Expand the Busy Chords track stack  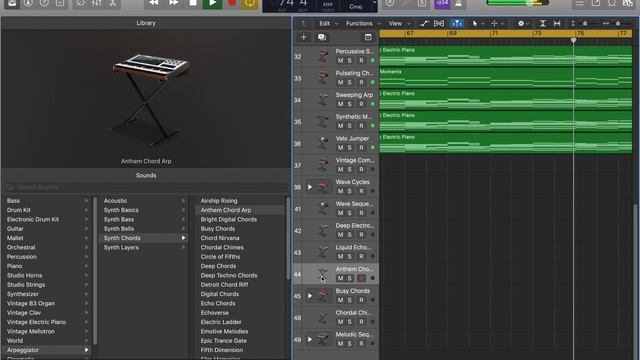tap(310, 296)
